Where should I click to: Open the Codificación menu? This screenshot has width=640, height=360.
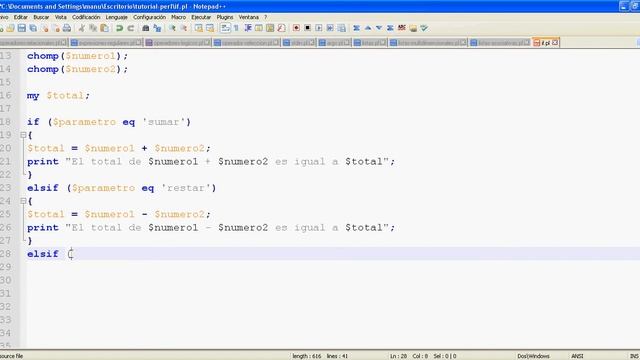(86, 17)
